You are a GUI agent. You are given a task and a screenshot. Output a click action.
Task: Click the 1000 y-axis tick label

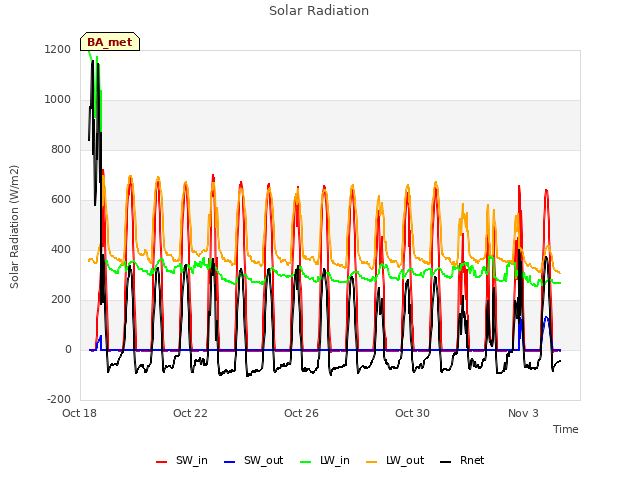58,100
